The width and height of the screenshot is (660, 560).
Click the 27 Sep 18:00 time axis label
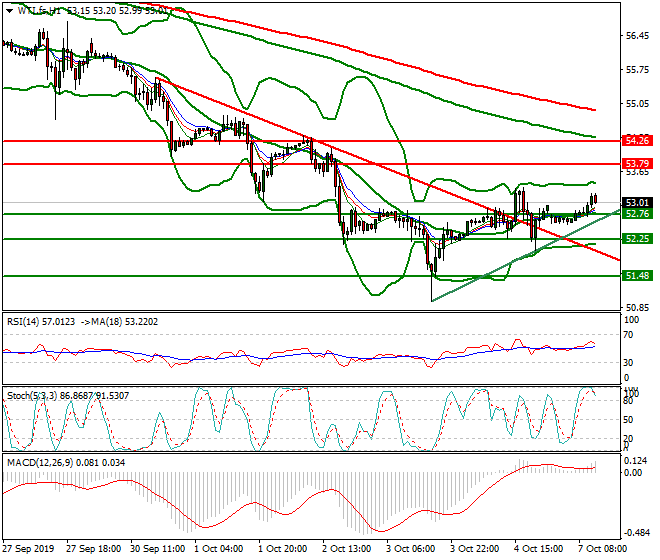pos(93,549)
